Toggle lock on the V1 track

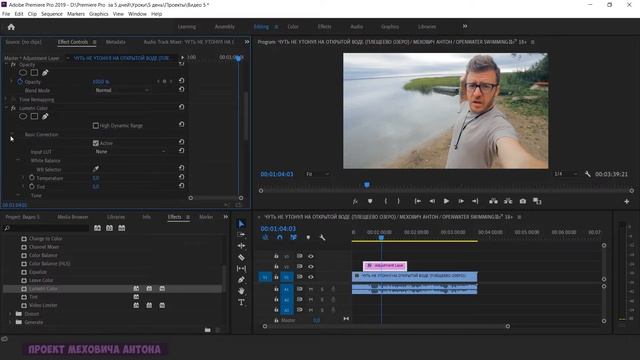276,277
